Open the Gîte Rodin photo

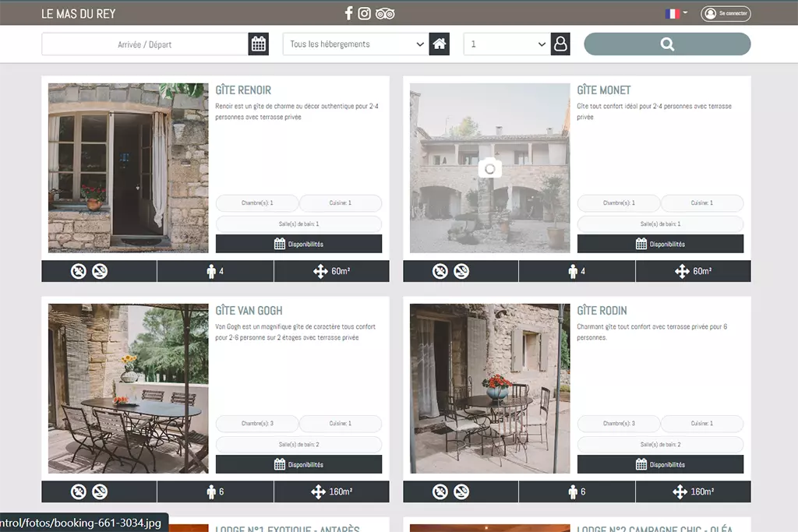coord(489,389)
